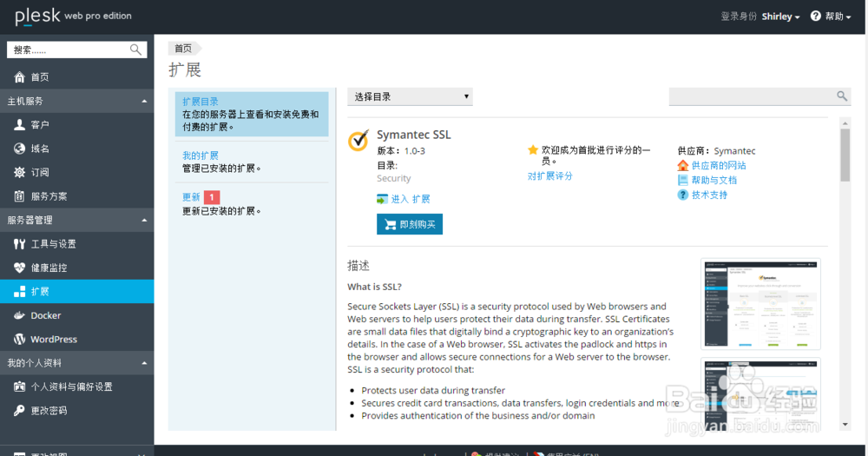This screenshot has height=456, width=868.
Task: Click the technical support question icon
Action: click(x=682, y=195)
